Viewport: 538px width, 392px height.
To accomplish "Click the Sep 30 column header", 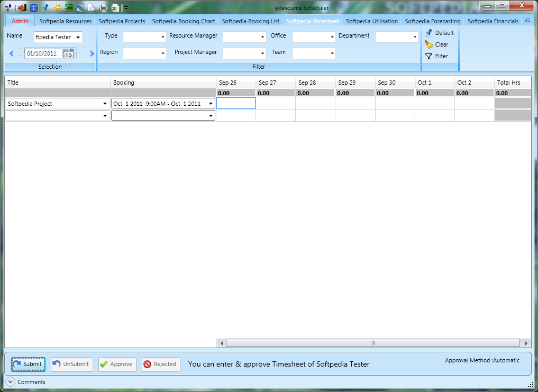I will point(395,83).
